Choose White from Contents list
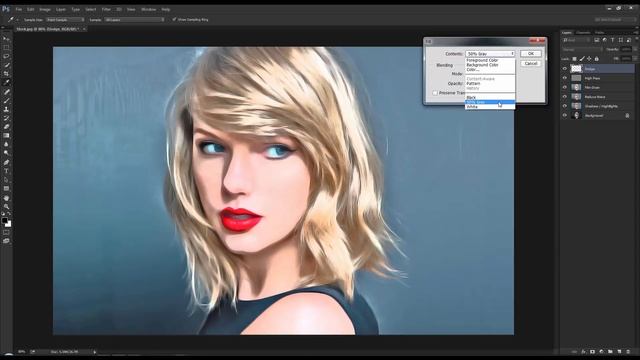640x360 pixels. coord(472,107)
